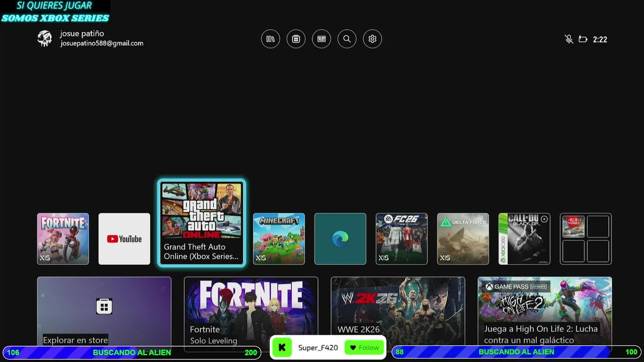This screenshot has height=362, width=644.
Task: Open the Search magnifier icon
Action: point(347,39)
